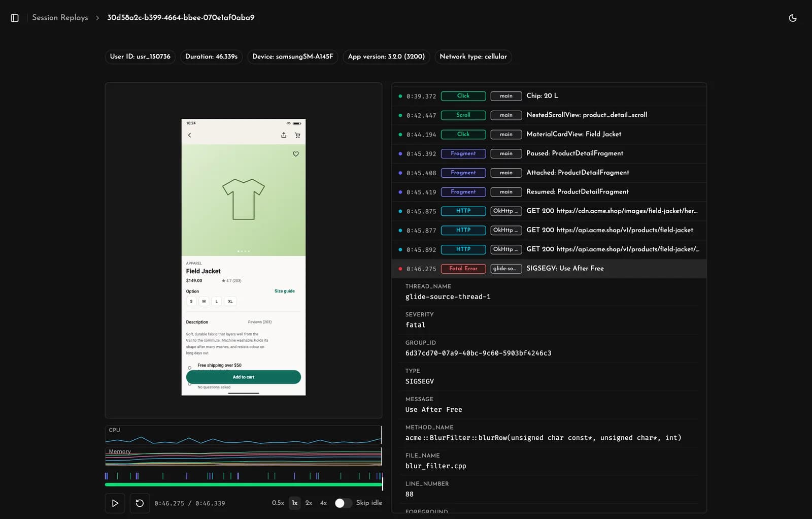Click the User ID: usr_150736 chip
Viewport: 812px width, 519px height.
click(x=140, y=56)
